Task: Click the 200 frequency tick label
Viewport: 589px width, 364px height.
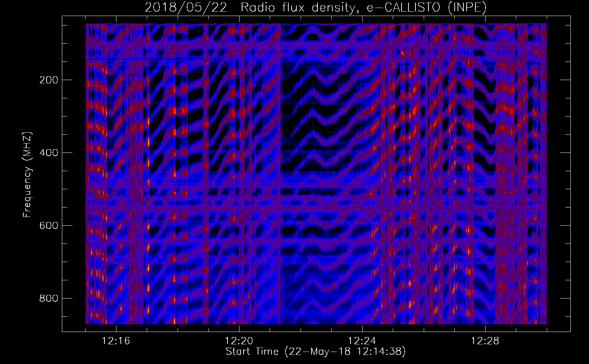Action: tap(48, 80)
